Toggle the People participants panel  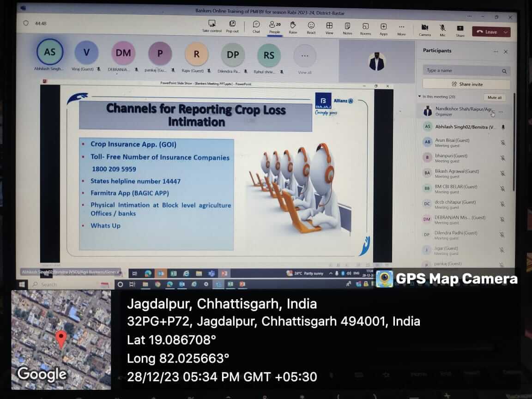coord(275,25)
